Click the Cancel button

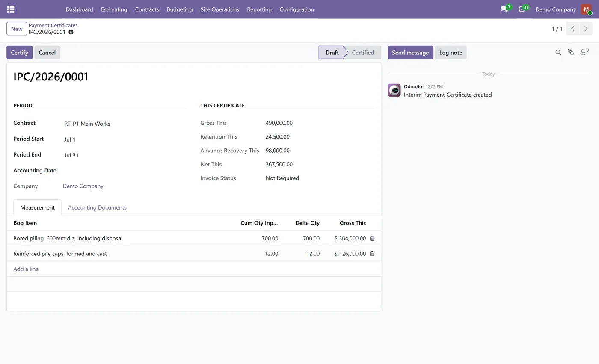(x=47, y=53)
